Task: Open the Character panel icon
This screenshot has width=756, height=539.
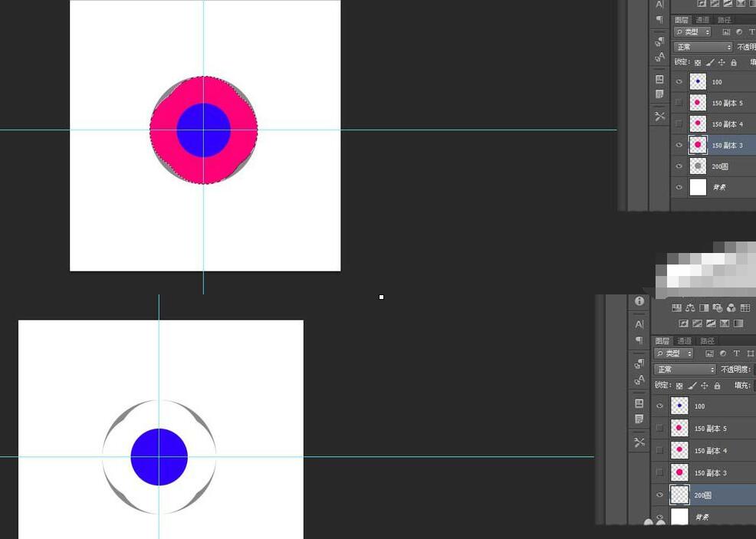Action: click(x=640, y=324)
